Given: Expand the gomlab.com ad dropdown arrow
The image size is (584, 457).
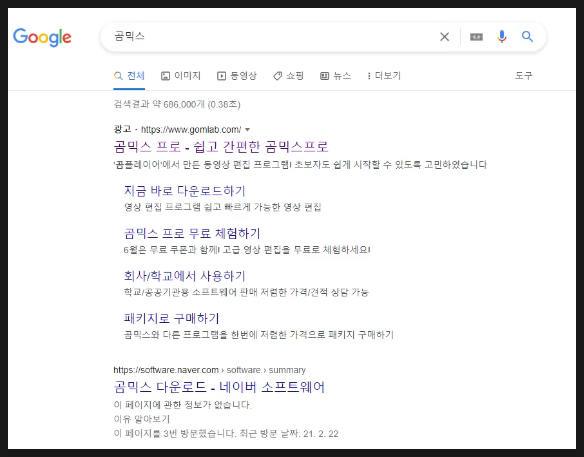Looking at the screenshot, I should point(248,130).
